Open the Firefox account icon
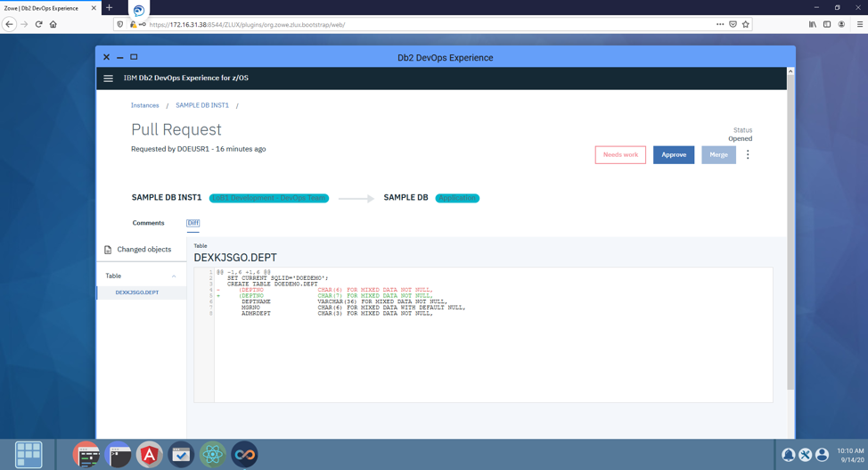 point(841,24)
